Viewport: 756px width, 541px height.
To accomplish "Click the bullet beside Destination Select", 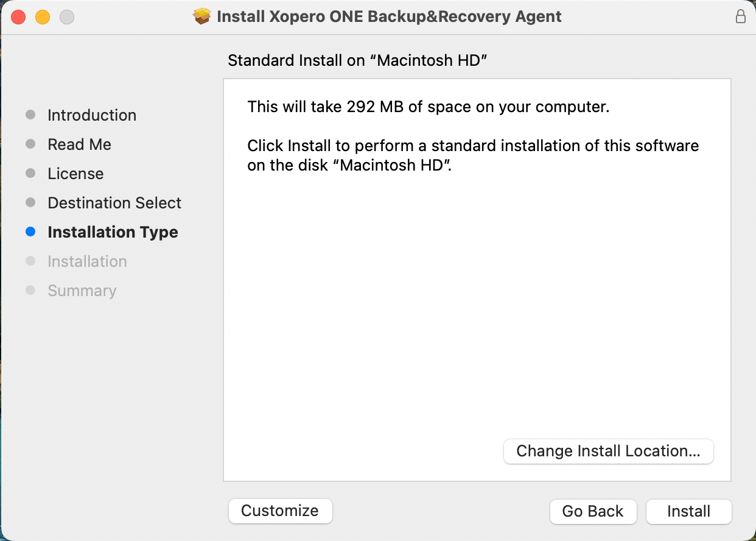I will 31,203.
